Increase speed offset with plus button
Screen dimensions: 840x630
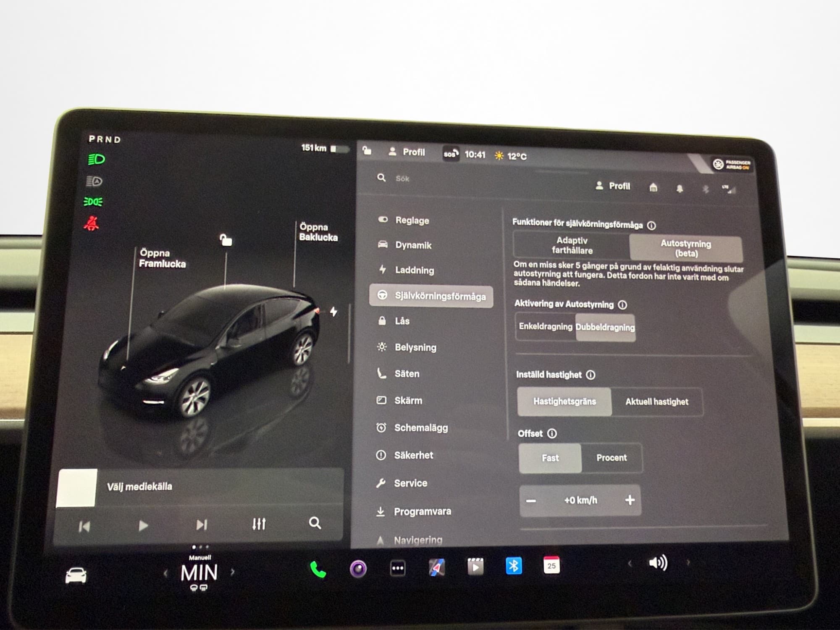pyautogui.click(x=630, y=500)
